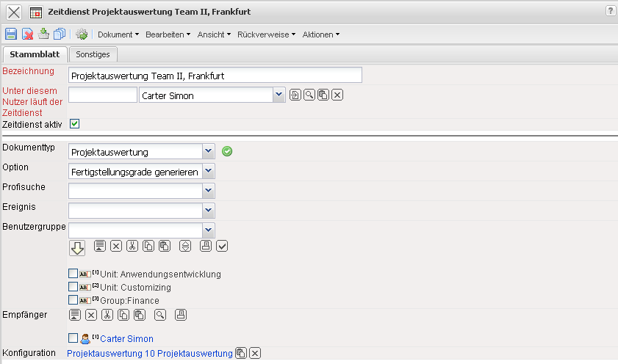Click the copy icon in Empfänger toolbar
This screenshot has height=364, width=618.
(x=123, y=315)
